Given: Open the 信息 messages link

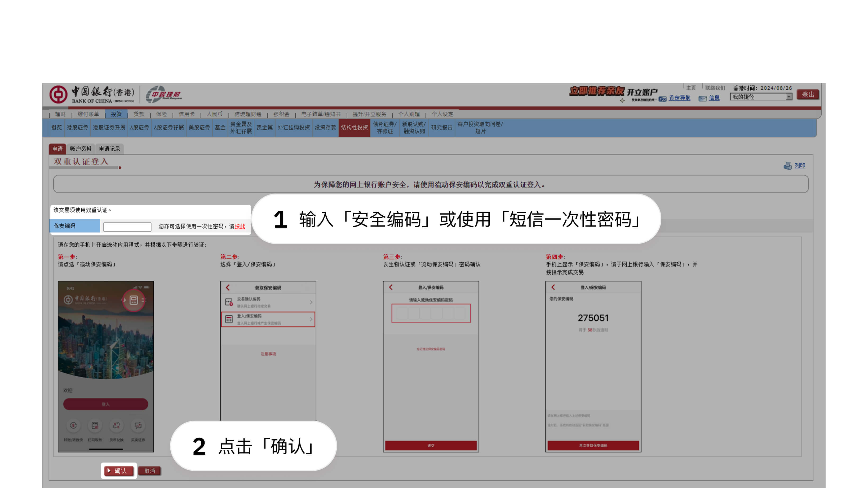Looking at the screenshot, I should click(x=714, y=98).
